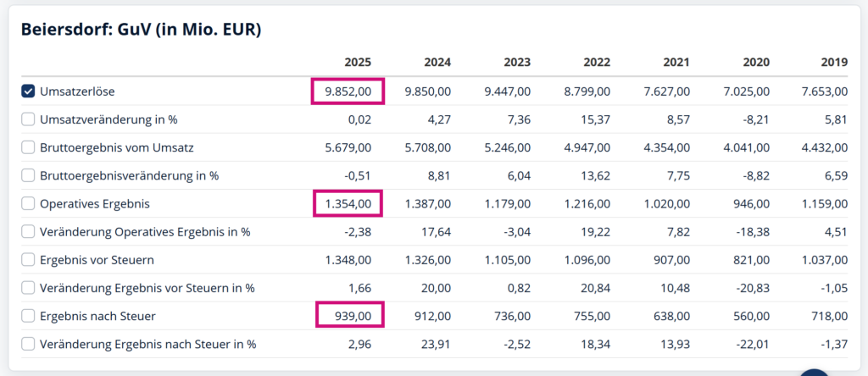Click highlighted Operatives Ergebnis value 1.354,00
The width and height of the screenshot is (868, 376).
tap(348, 203)
